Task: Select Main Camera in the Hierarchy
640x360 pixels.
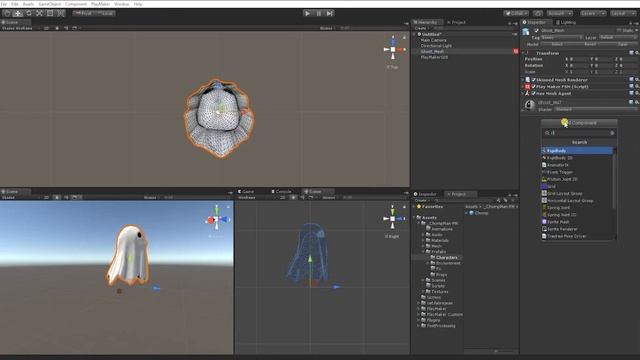Action: click(433, 40)
